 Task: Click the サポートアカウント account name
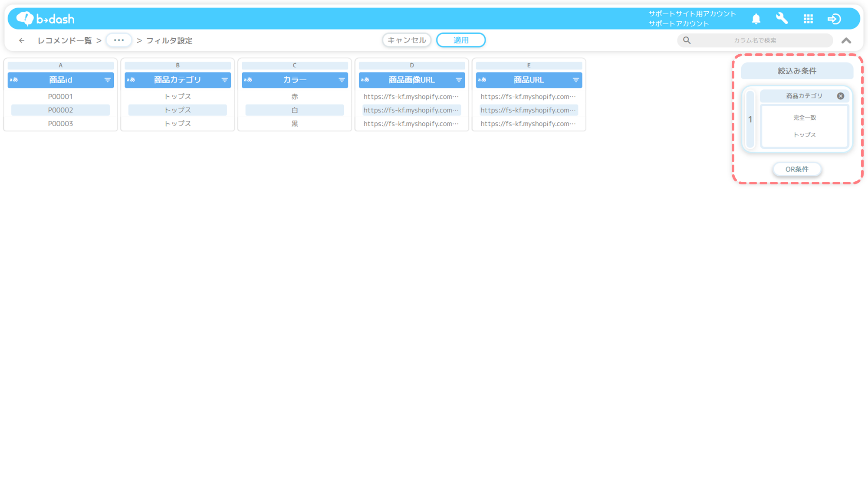(679, 24)
